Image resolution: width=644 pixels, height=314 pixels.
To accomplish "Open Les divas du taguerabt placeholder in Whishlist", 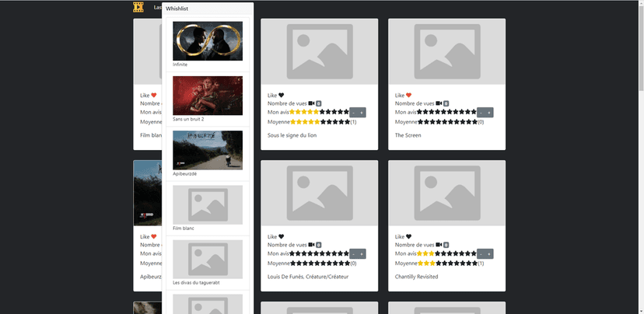I will 208,260.
